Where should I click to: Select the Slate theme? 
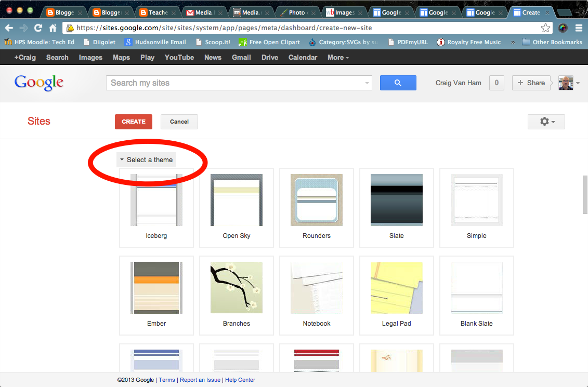coord(396,208)
